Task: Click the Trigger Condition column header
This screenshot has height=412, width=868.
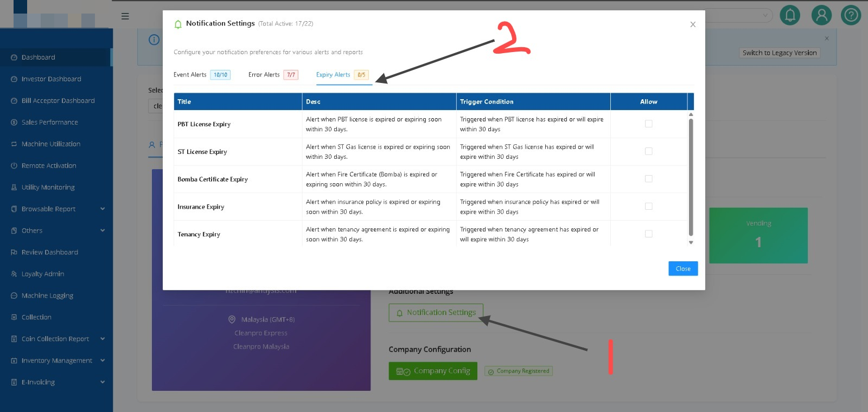Action: 533,101
